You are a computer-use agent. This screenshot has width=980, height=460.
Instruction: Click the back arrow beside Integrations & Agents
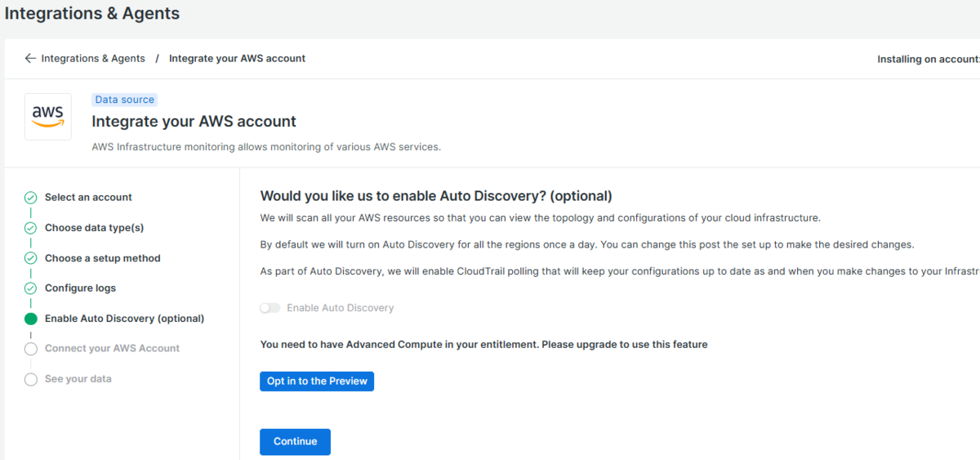click(x=30, y=59)
